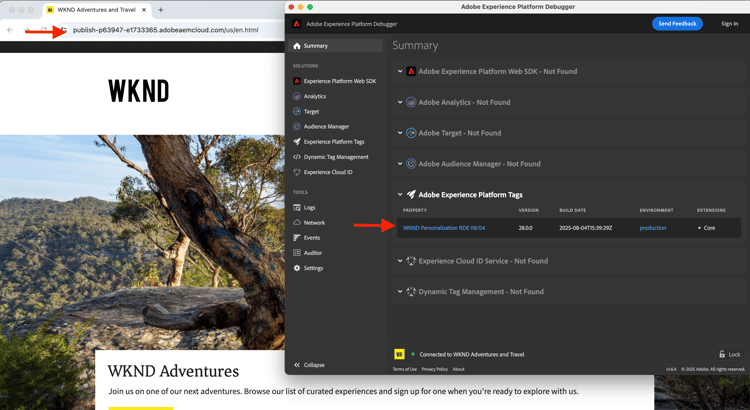Viewport: 750px width, 410px height.
Task: Click Analytics icon in sidebar
Action: click(x=297, y=96)
